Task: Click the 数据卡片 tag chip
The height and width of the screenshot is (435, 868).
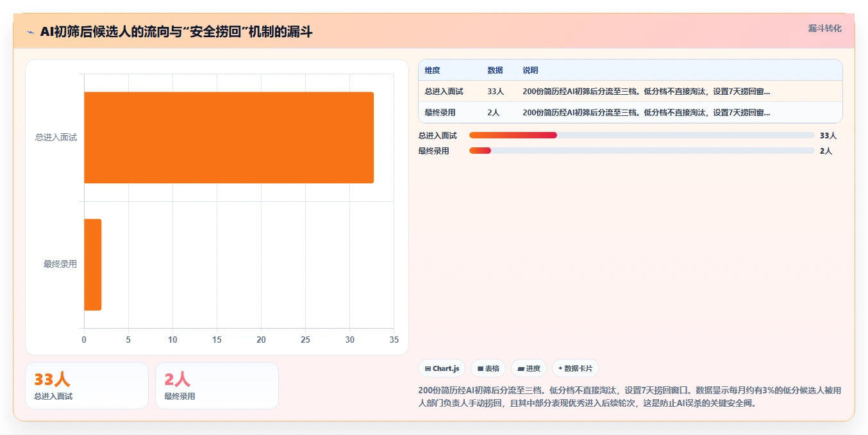Action: coord(575,368)
